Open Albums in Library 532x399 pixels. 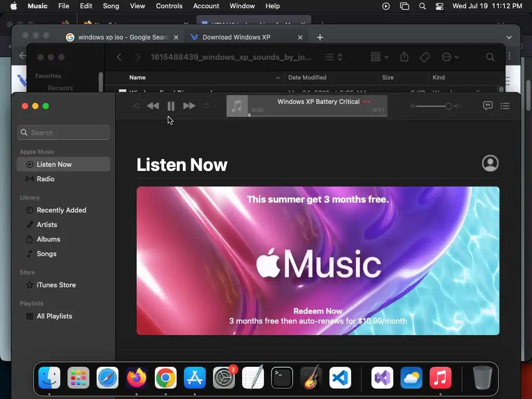coord(63,239)
